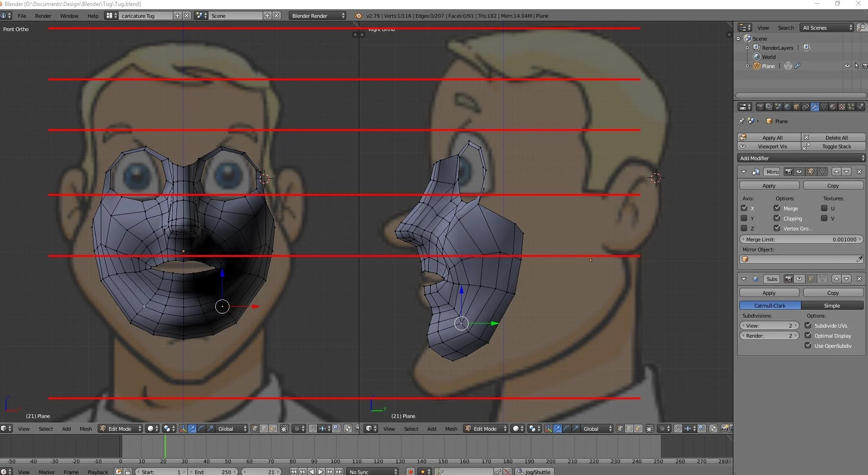Screen dimensions: 868x475
Task: Toggle Mirror modifier edit mode display
Action: (x=811, y=172)
